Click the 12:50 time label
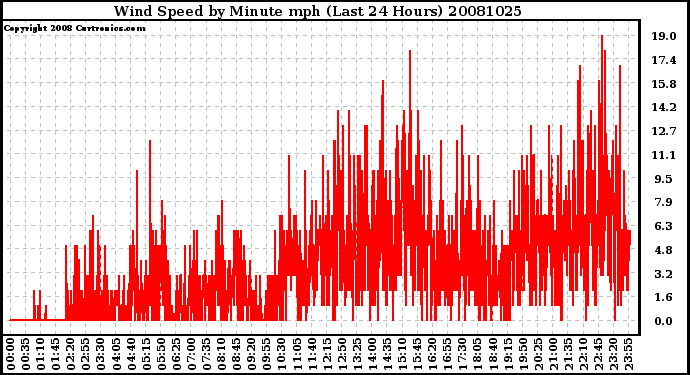The image size is (690, 375). (x=341, y=354)
